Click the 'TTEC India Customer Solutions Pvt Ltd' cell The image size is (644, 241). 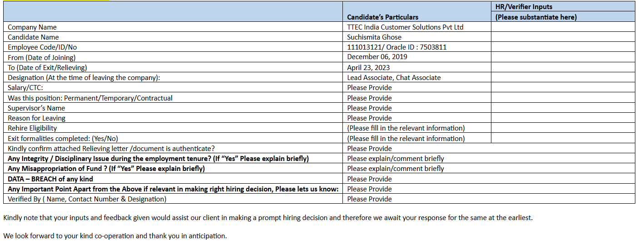[x=405, y=27]
